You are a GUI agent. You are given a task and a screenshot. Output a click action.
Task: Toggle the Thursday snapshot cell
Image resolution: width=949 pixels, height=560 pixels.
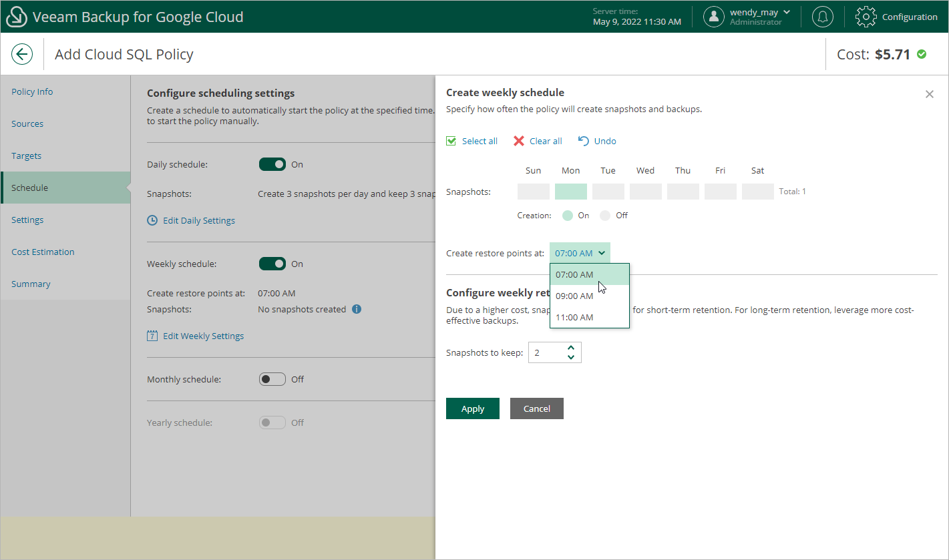683,192
